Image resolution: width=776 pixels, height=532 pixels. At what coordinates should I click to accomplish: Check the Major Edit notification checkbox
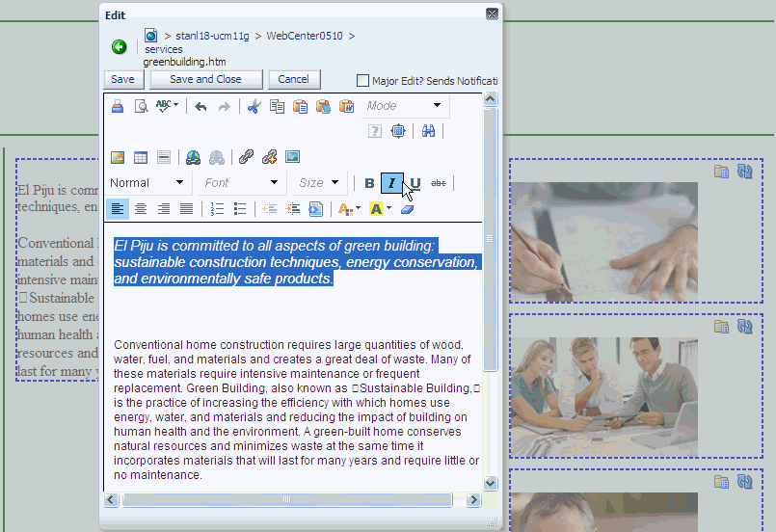tap(362, 81)
